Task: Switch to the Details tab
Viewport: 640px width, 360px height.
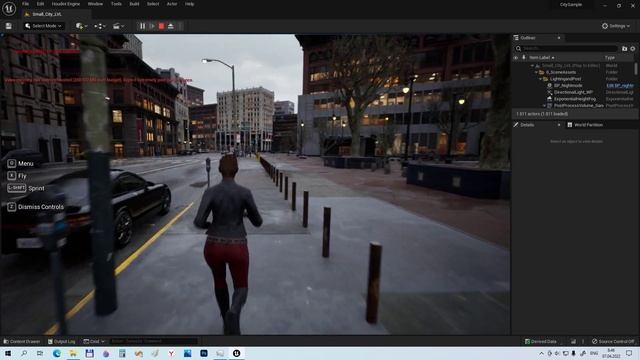Action: [527, 125]
